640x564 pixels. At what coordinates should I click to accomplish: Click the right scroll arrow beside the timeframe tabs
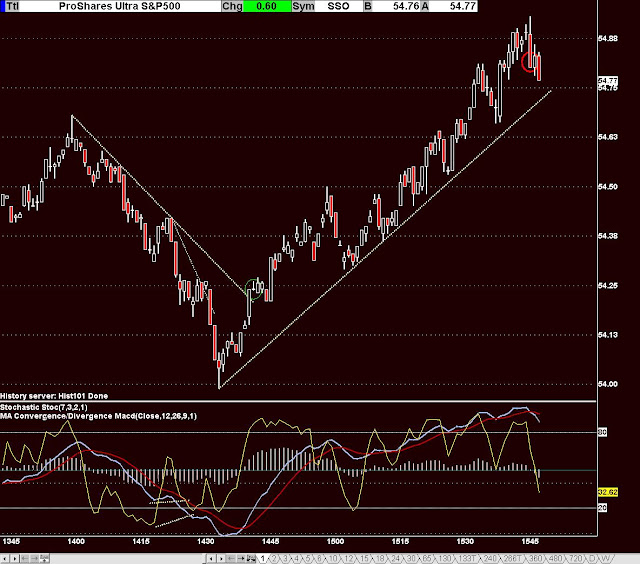tap(221, 559)
